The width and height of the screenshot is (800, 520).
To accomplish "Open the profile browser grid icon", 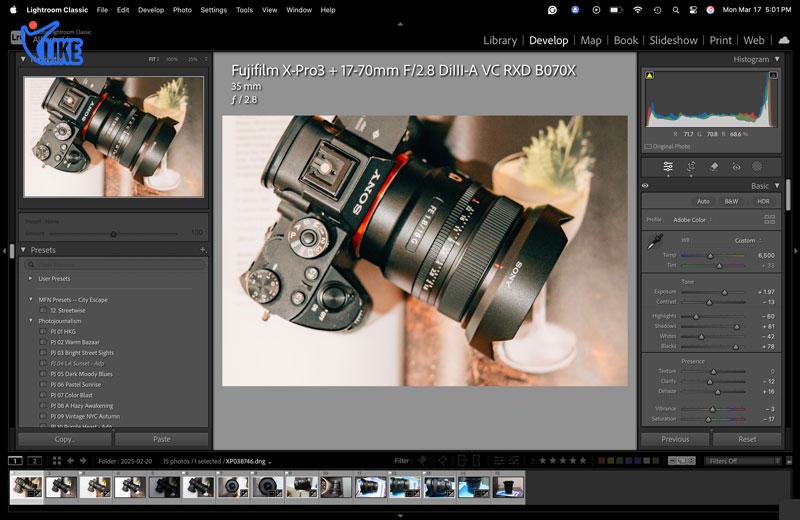I will (x=769, y=219).
